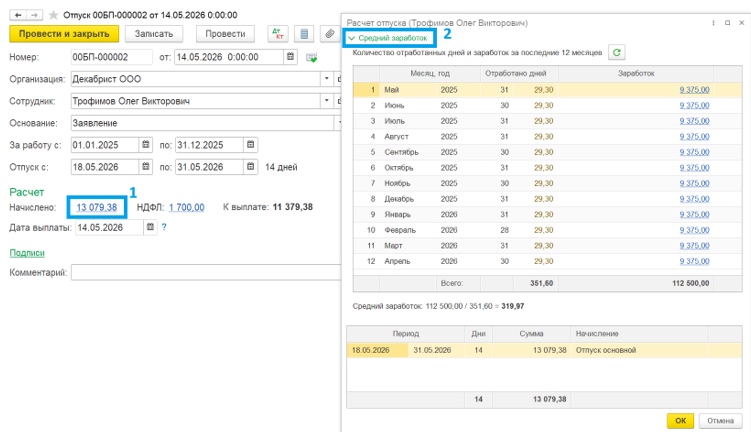
Task: Click Отмена in calculation window
Action: coord(720,421)
